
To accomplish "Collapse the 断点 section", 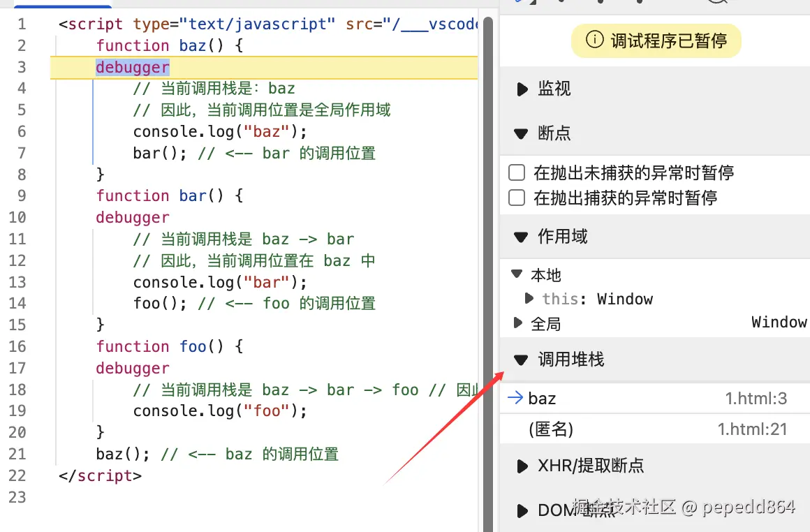I will (521, 134).
